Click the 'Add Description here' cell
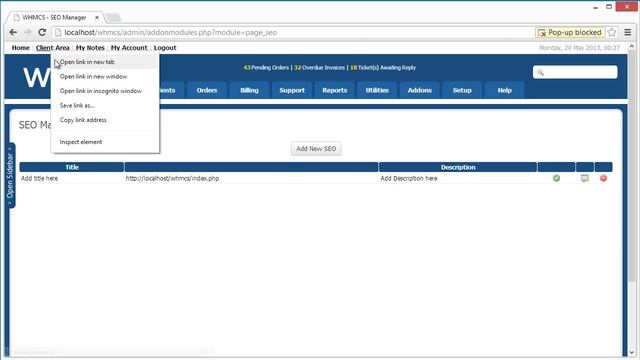The image size is (640, 360). (409, 178)
